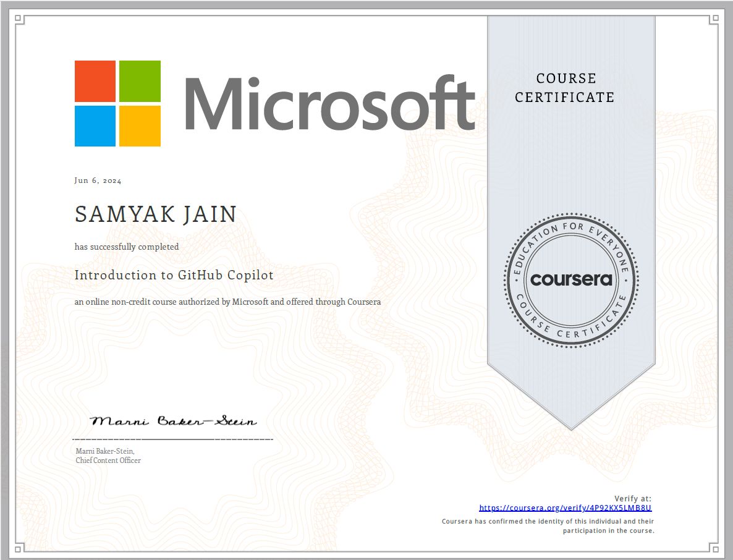
Task: Click the Microsoft four-square logo
Action: (x=118, y=103)
